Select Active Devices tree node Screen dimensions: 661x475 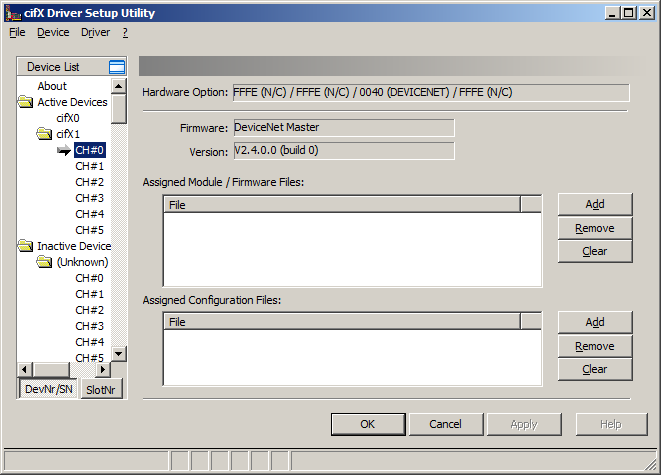(72, 102)
